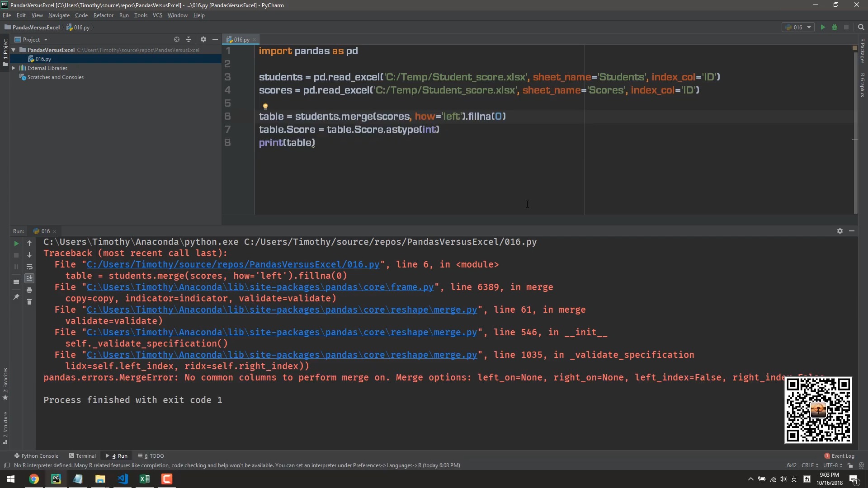868x488 pixels.
Task: Click the intention light bulb on line 6
Action: click(x=265, y=107)
